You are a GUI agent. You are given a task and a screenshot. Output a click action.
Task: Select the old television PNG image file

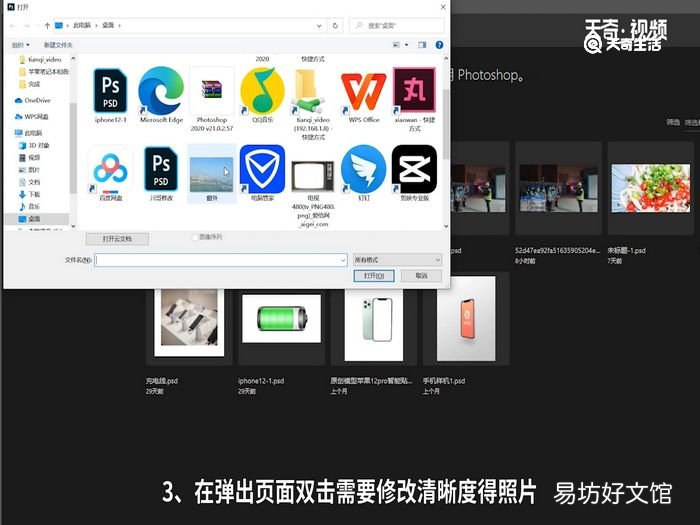(x=313, y=175)
